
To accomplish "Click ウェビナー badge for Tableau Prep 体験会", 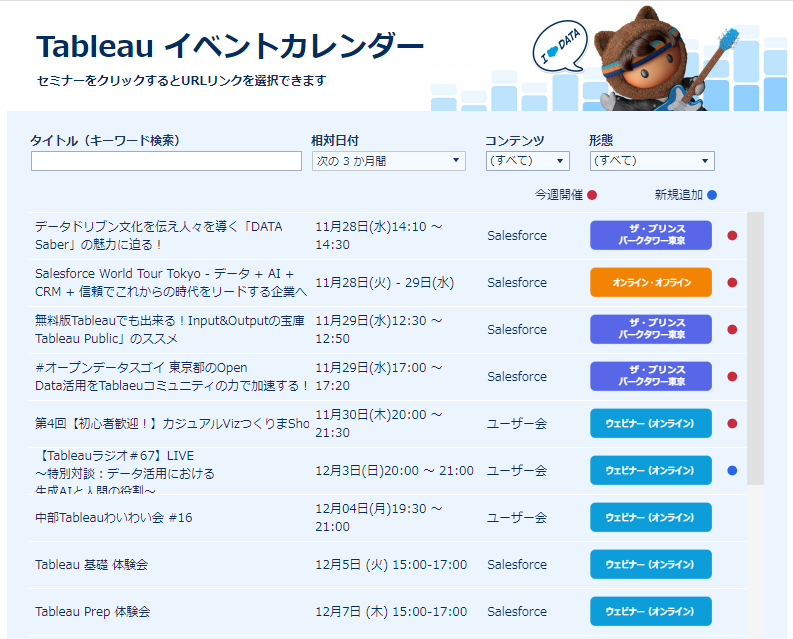I will [651, 612].
